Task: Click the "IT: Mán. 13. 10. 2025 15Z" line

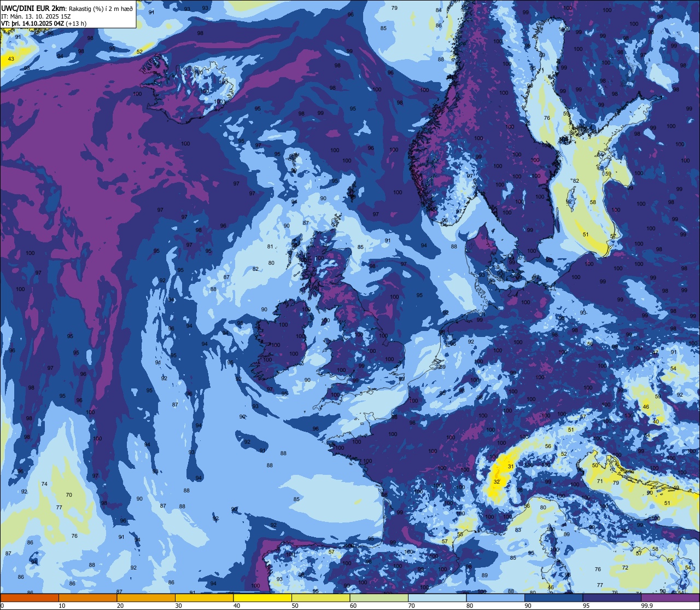Action: tap(36, 16)
